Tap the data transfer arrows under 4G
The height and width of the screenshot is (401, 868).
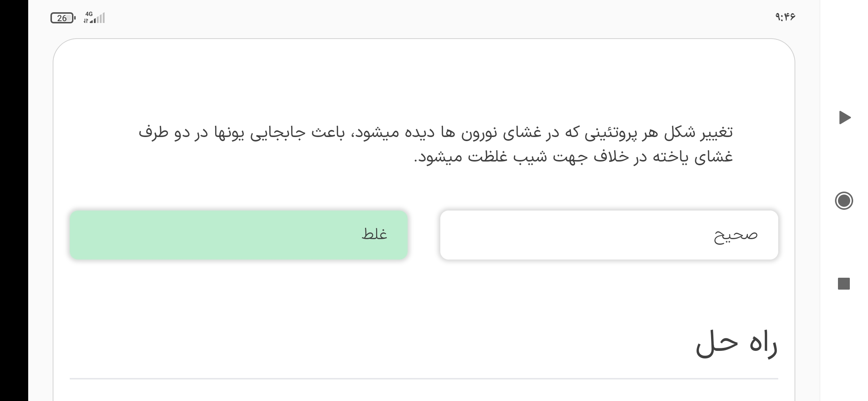click(x=86, y=21)
